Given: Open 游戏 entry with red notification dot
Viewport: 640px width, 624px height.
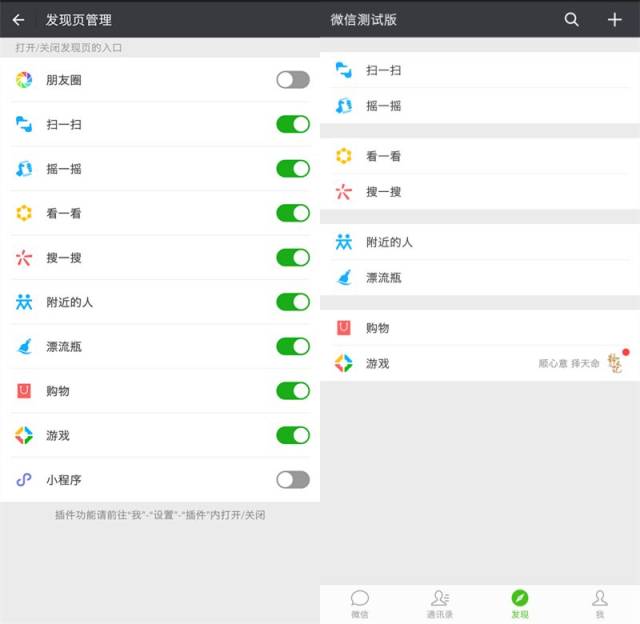Looking at the screenshot, I should 480,363.
